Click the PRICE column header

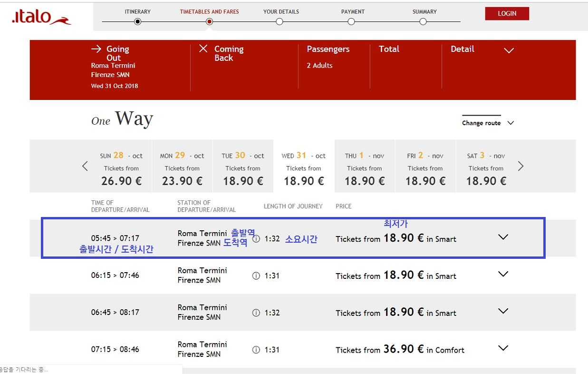[x=344, y=207]
